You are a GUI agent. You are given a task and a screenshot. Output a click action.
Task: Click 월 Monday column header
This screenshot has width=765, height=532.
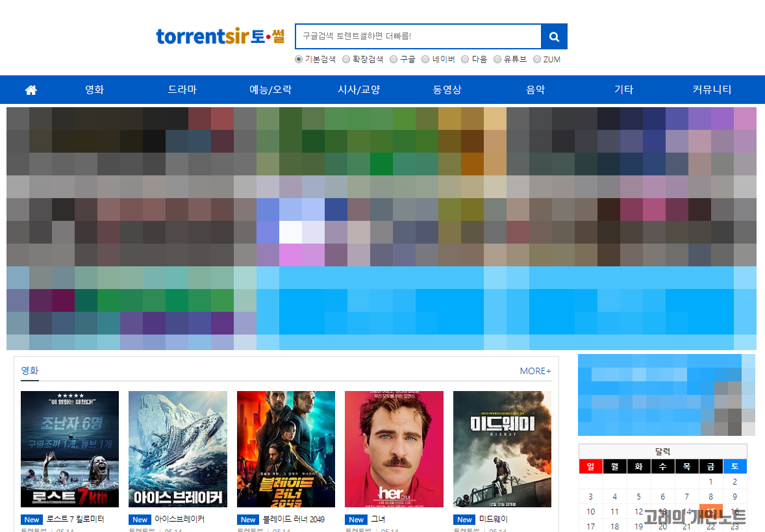point(615,466)
